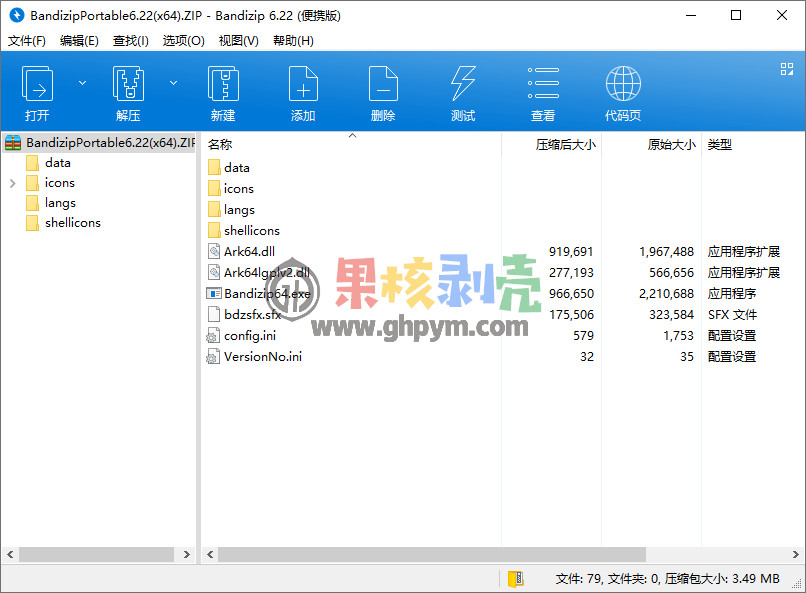Screen dimensions: 806x593
Task: Click the 966,650 compressed size cell
Action: pos(571,293)
